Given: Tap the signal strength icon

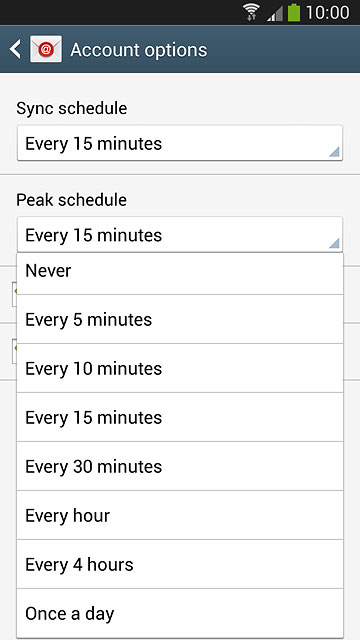Looking at the screenshot, I should (x=275, y=13).
